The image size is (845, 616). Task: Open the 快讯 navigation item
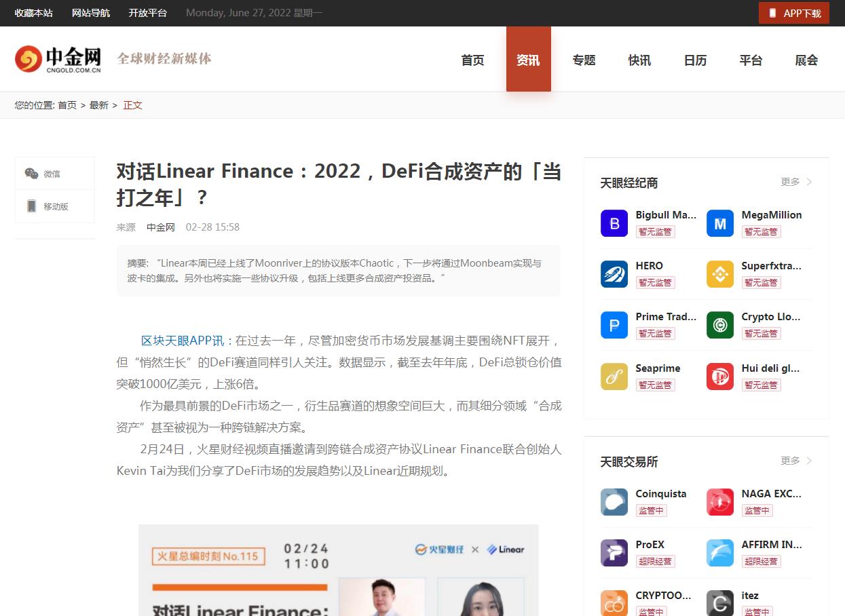pos(639,60)
